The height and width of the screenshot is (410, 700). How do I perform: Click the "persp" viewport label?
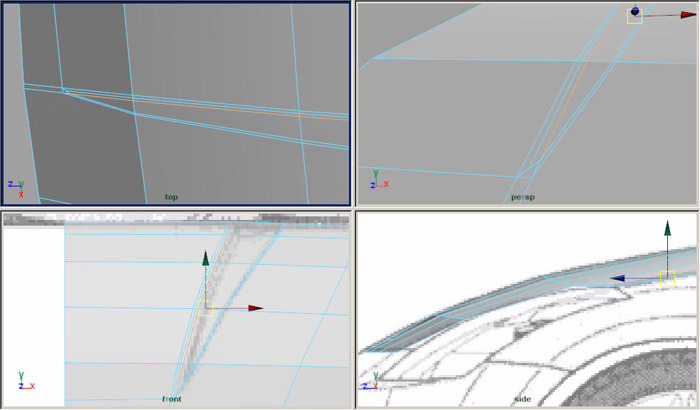(x=523, y=197)
